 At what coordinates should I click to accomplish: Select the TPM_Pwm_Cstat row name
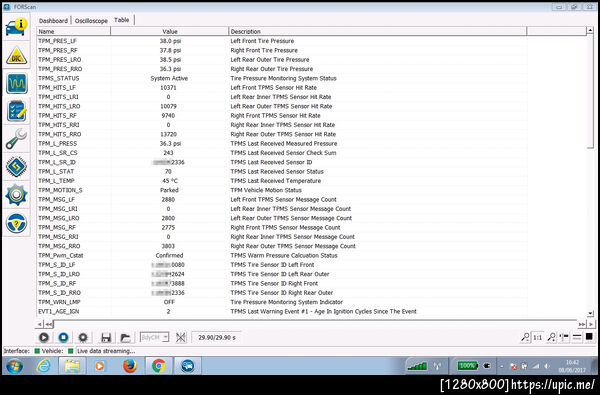click(x=60, y=255)
